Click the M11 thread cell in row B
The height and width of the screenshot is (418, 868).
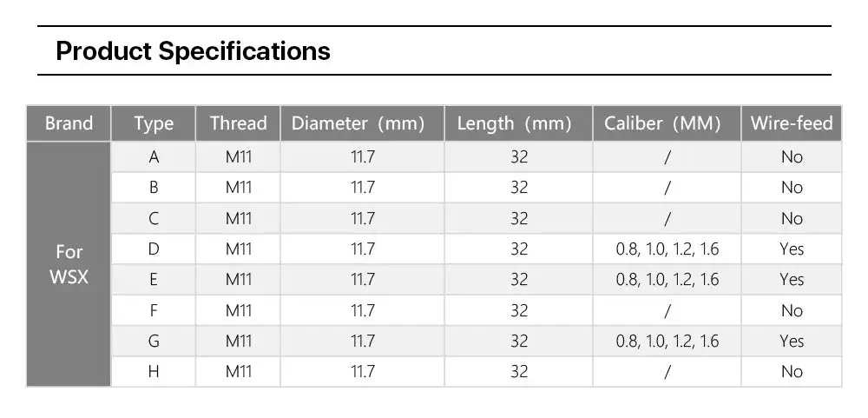coord(238,188)
